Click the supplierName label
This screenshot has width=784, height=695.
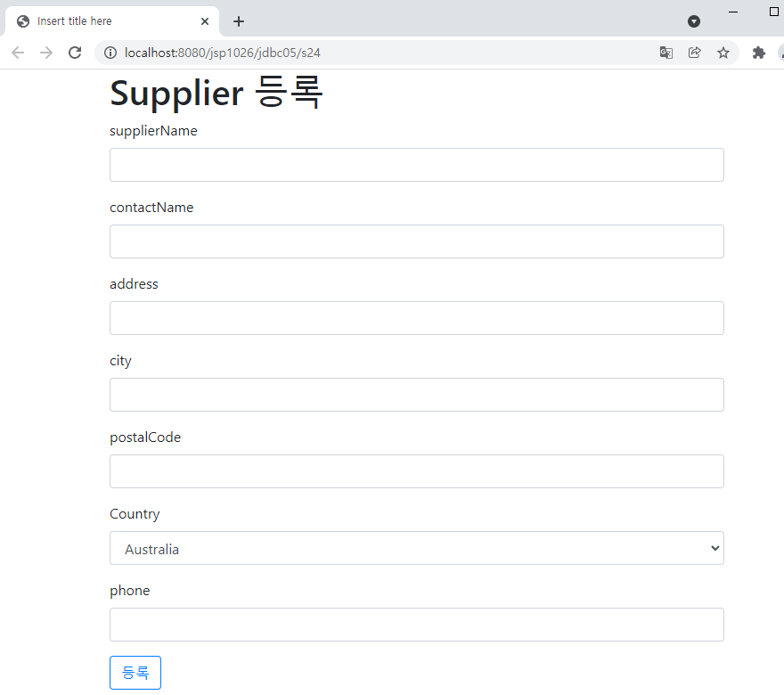pyautogui.click(x=153, y=131)
